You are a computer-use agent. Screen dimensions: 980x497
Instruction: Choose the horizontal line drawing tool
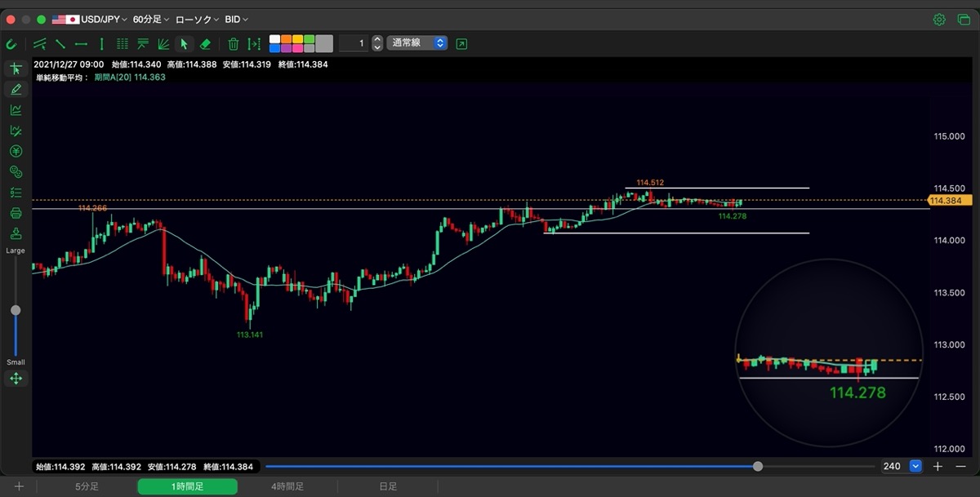point(81,44)
